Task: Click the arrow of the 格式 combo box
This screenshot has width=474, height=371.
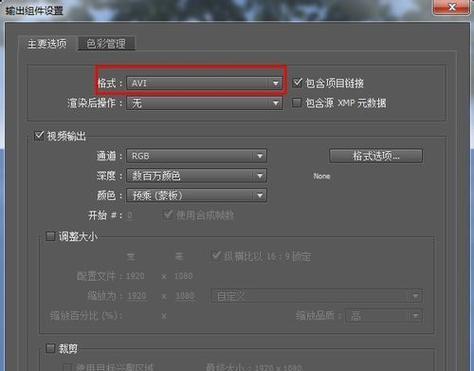Action: click(275, 84)
